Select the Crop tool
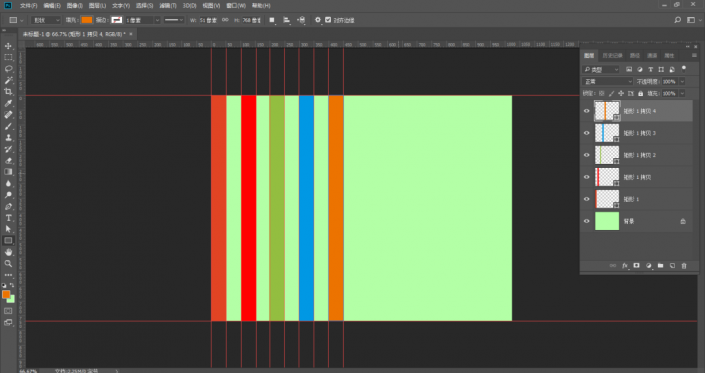Image resolution: width=705 pixels, height=373 pixels. tap(8, 92)
